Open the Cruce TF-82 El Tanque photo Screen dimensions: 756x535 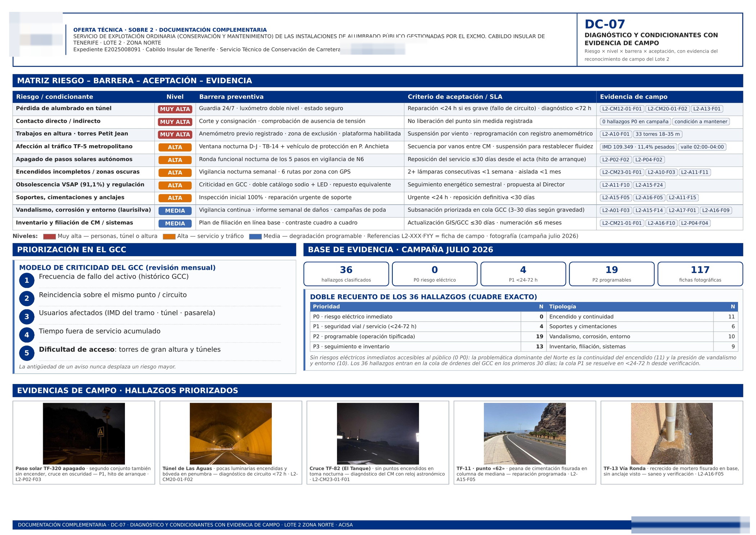[378, 433]
